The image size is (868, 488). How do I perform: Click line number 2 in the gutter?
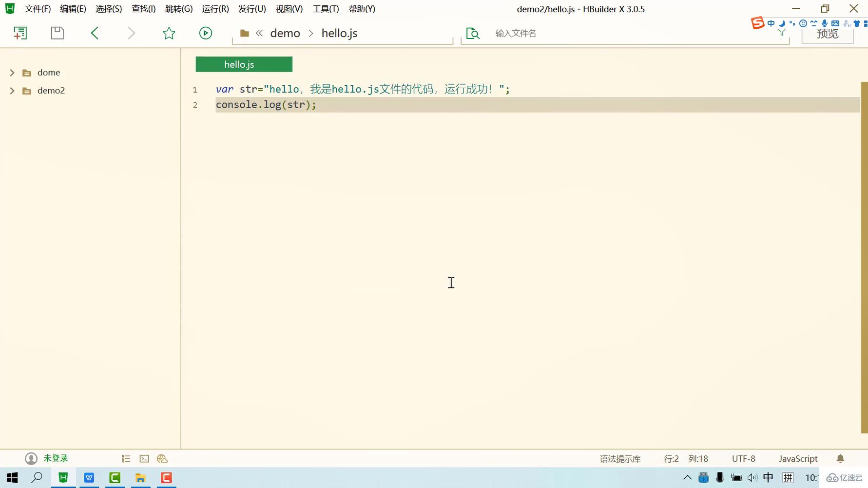[195, 105]
